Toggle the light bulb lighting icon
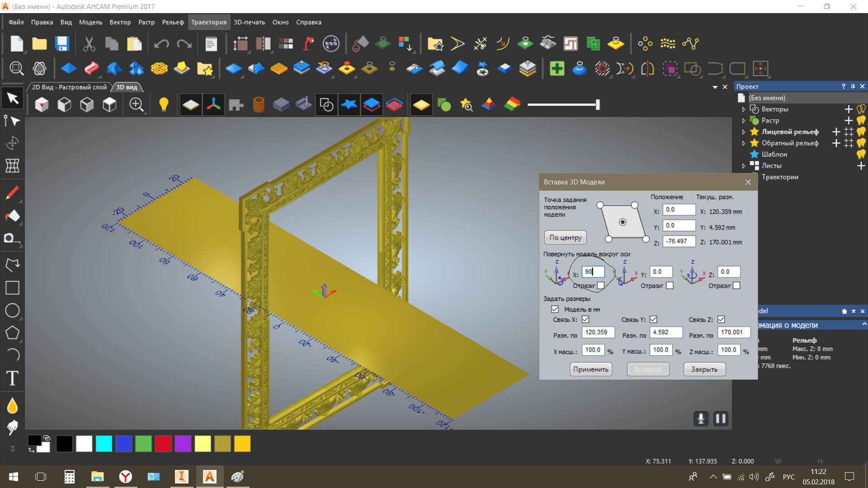Image resolution: width=868 pixels, height=488 pixels. coord(164,105)
